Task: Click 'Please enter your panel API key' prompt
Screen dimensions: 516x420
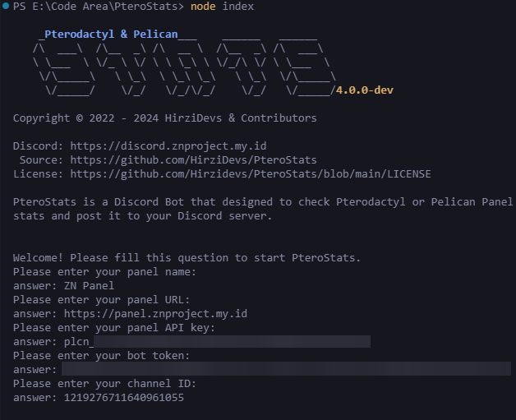Action: 114,327
